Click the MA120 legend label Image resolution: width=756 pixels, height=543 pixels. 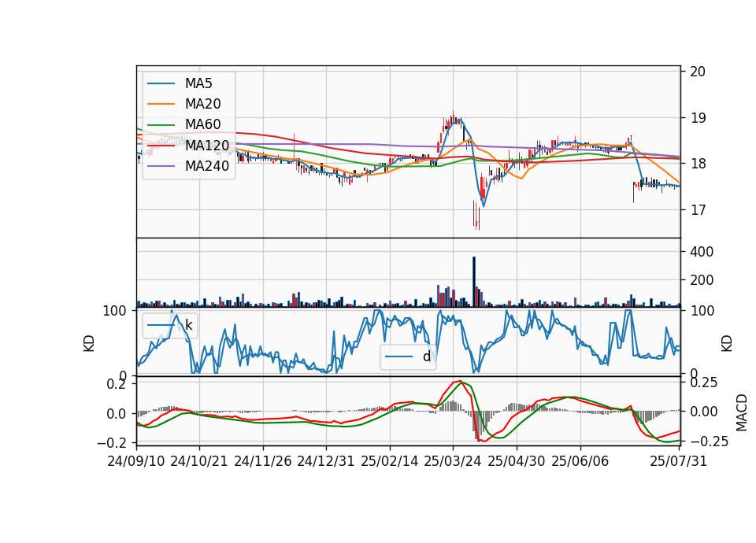(207, 145)
